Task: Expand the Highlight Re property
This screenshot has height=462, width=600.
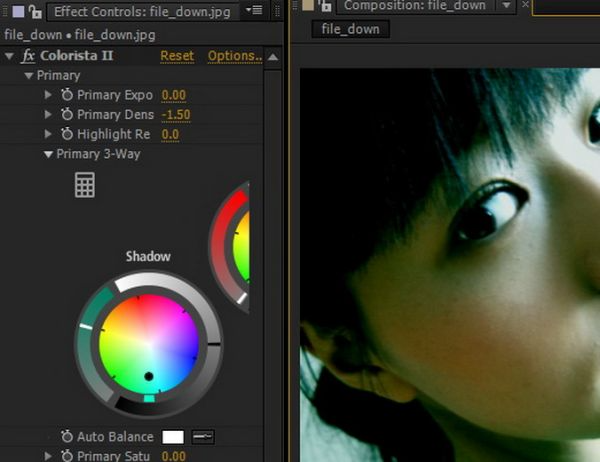Action: [48, 134]
